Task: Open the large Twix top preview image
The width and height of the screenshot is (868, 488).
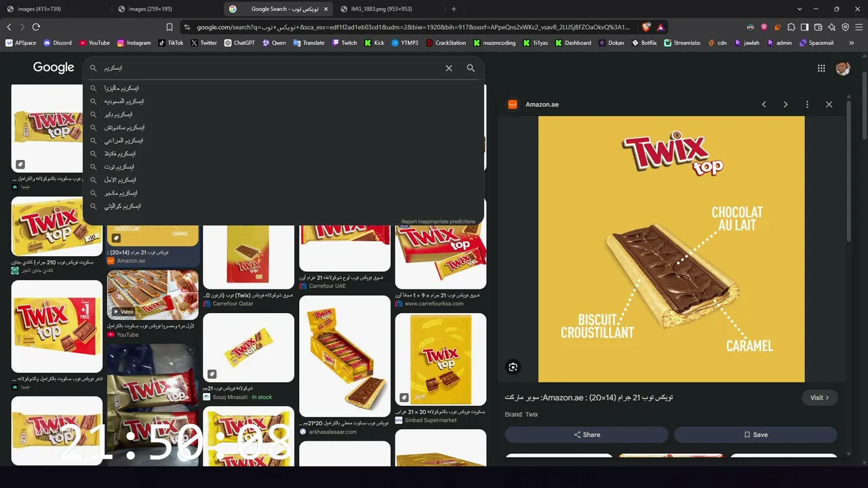Action: 671,249
